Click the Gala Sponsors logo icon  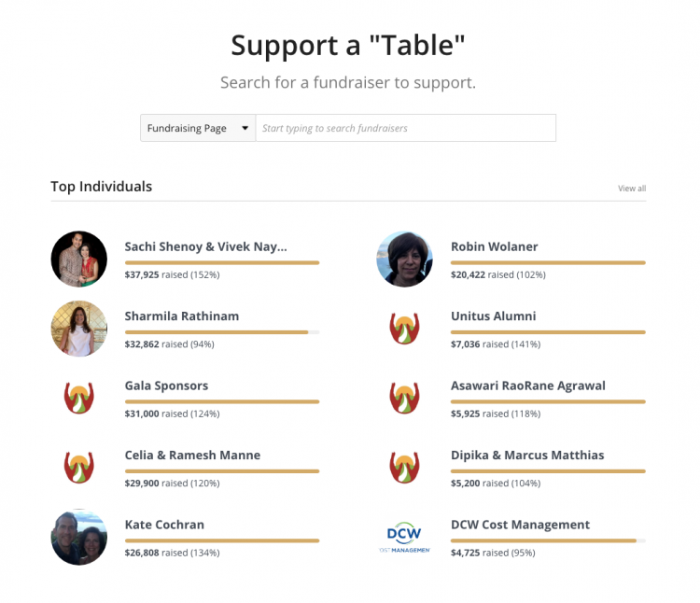78,398
